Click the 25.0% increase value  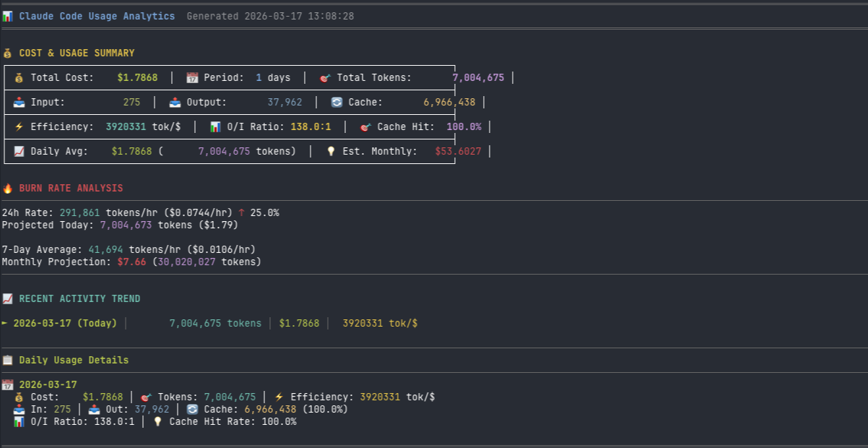pos(264,213)
